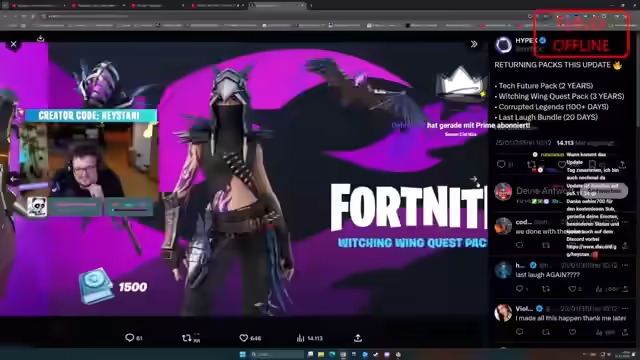Go to the next image with the right arrow

[x=473, y=179]
